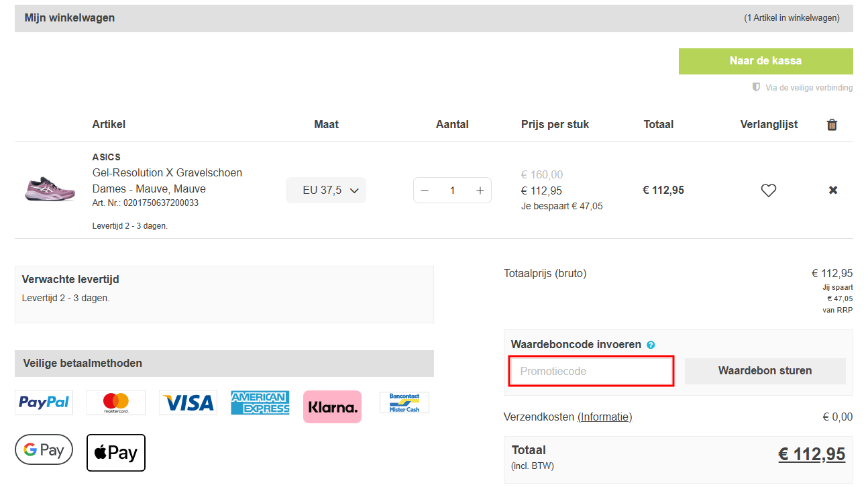Click the trash can icon in header
The image size is (868, 487).
(x=832, y=125)
